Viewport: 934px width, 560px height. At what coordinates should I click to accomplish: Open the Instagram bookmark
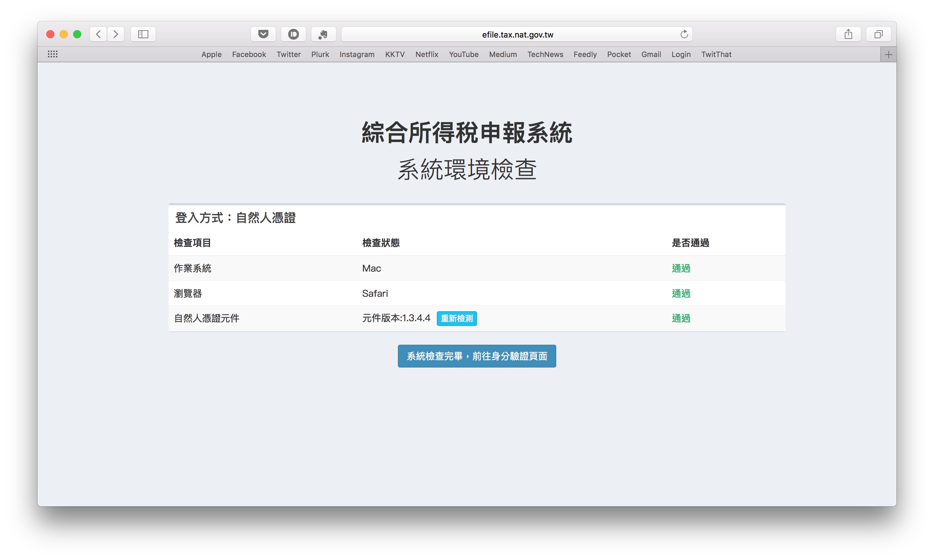click(x=357, y=54)
